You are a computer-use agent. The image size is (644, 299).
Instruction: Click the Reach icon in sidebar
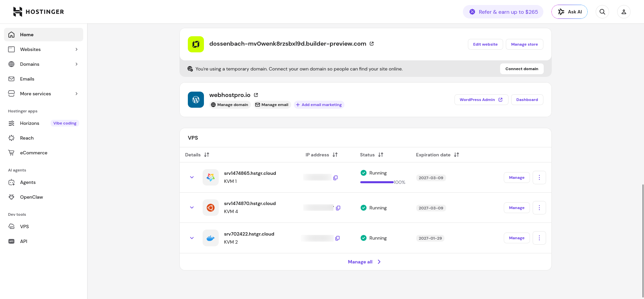[x=11, y=138]
